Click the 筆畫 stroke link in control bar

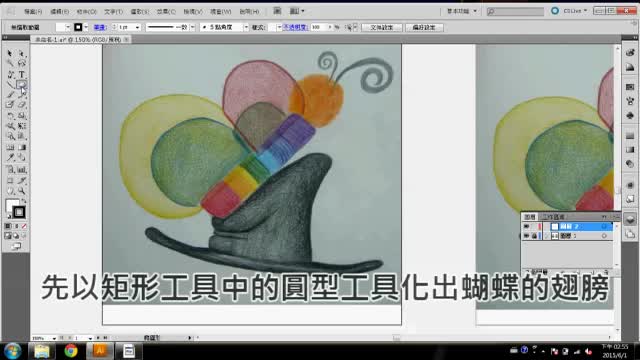click(x=100, y=27)
